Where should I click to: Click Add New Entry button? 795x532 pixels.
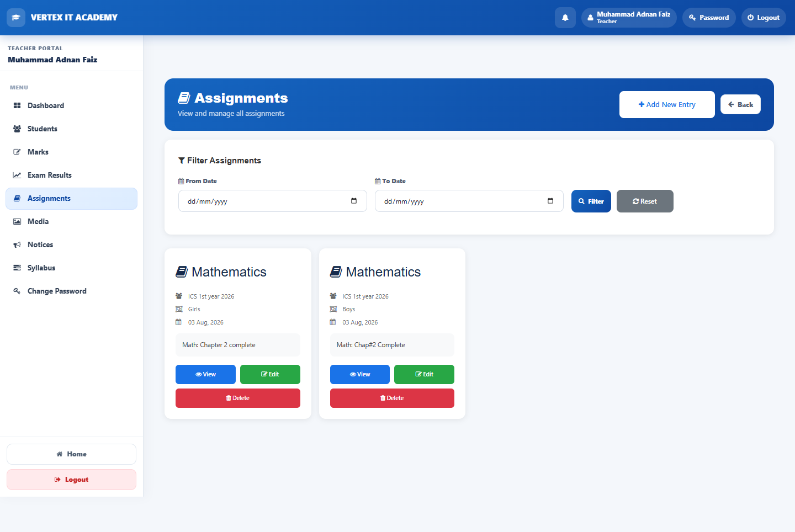(667, 104)
